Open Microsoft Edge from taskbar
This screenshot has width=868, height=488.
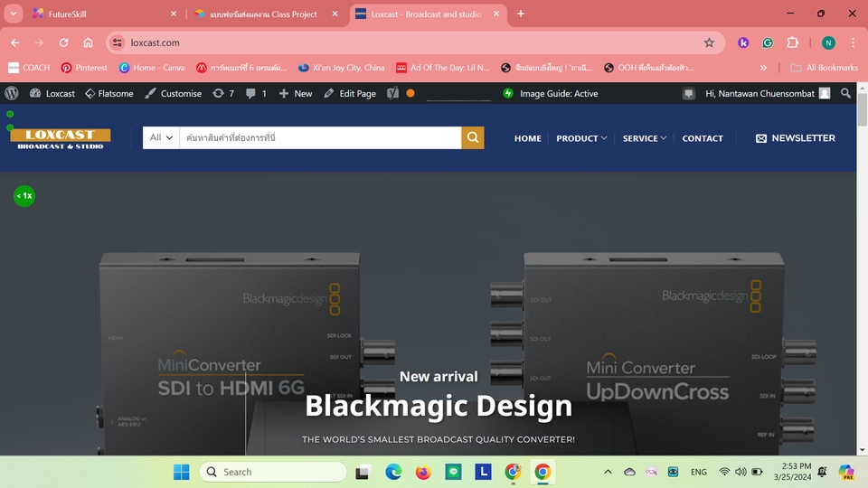[x=393, y=472]
